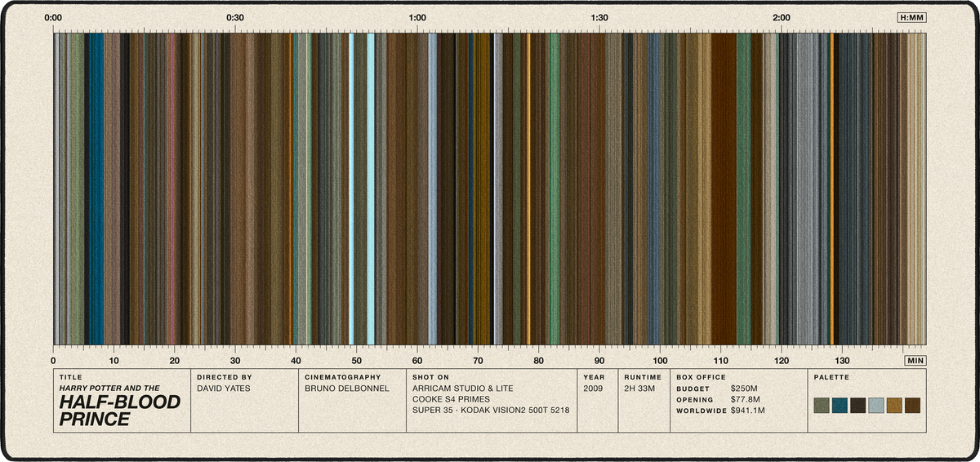Select the golden ochre palette swatch

(894, 405)
